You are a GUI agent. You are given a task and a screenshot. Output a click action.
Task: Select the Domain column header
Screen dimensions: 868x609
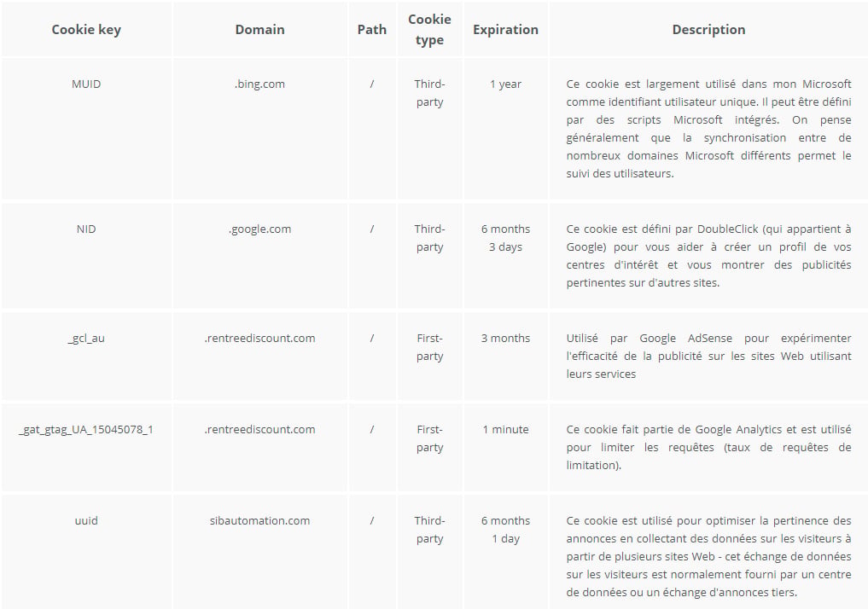click(259, 30)
